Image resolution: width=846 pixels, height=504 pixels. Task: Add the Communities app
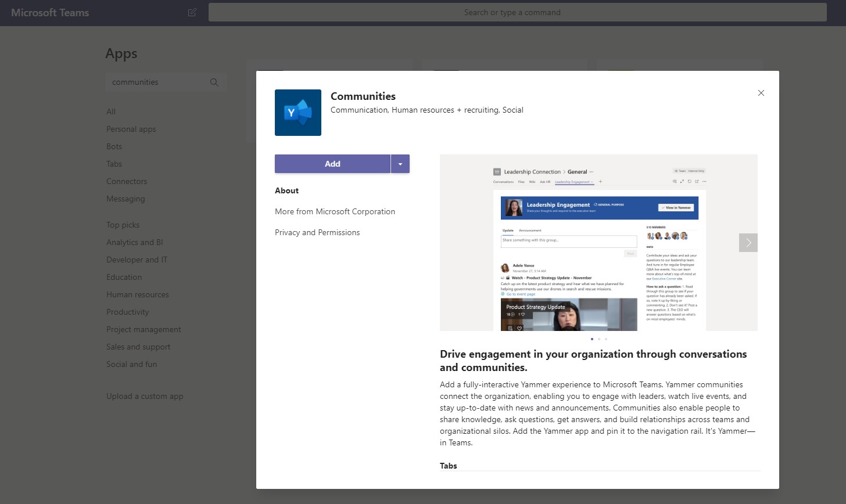click(x=332, y=164)
